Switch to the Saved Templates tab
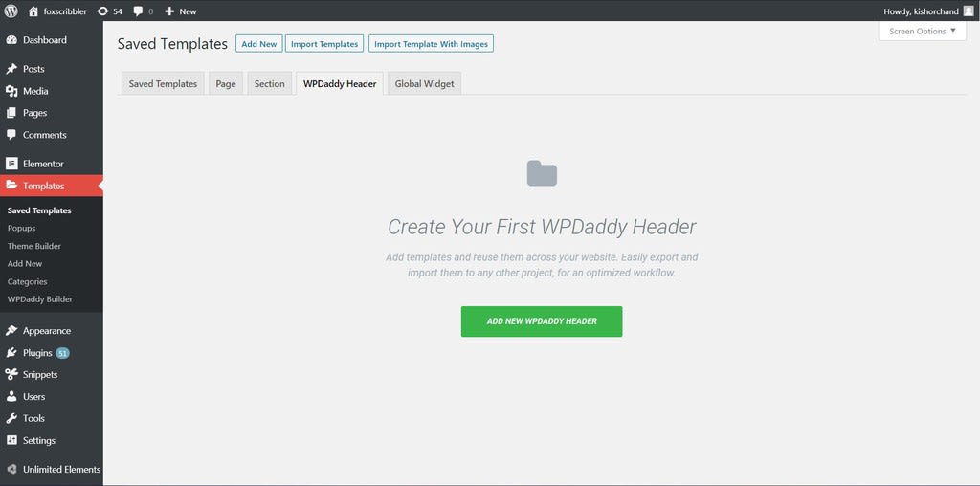980x486 pixels. tap(163, 83)
